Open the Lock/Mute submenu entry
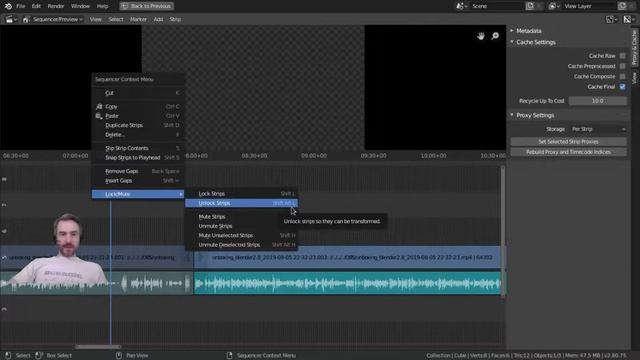This screenshot has width=640, height=360. coord(138,194)
